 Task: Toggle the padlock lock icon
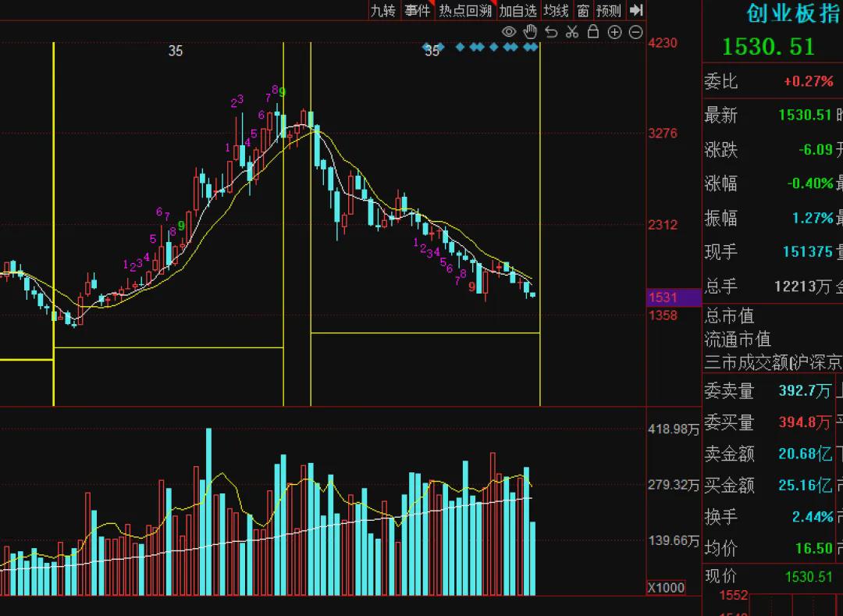[593, 32]
